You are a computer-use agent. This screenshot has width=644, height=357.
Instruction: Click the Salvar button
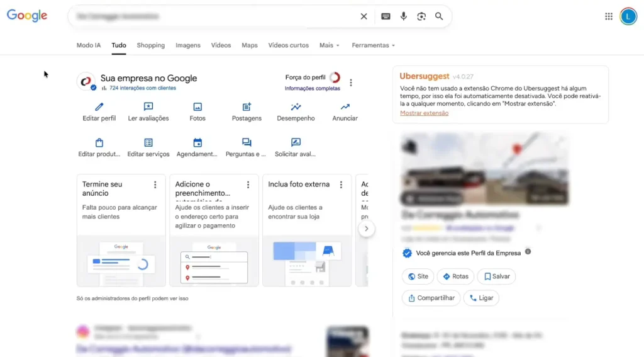tap(497, 276)
